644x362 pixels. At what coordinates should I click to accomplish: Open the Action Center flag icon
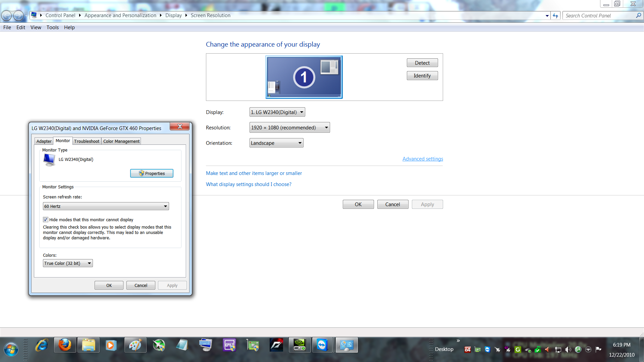coord(598,350)
